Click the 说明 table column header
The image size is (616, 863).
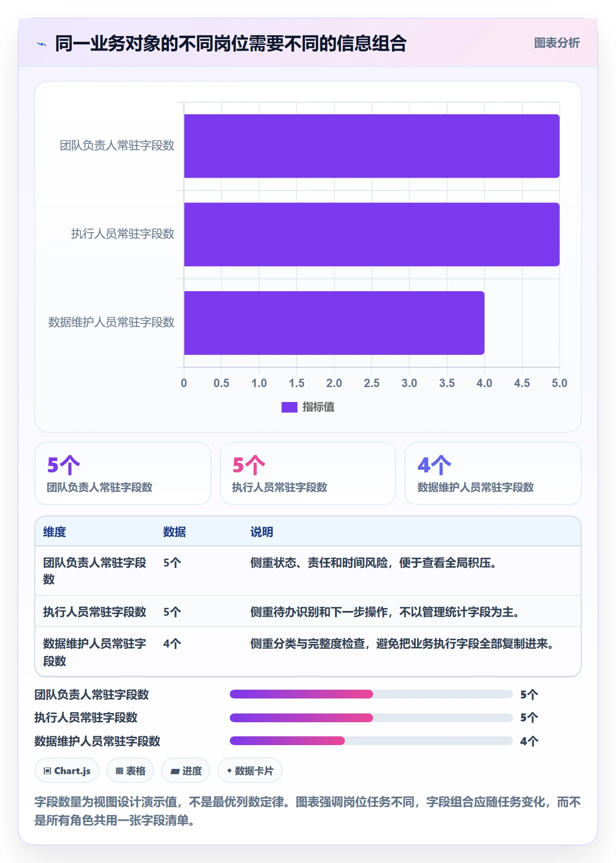click(262, 532)
